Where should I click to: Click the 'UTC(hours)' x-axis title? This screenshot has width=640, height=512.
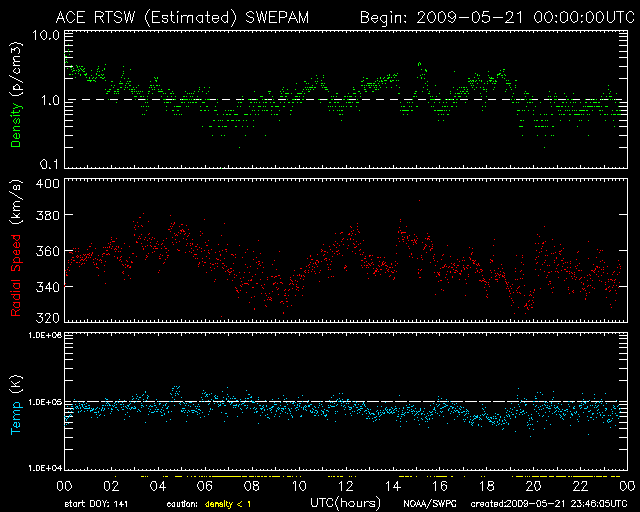click(x=346, y=503)
